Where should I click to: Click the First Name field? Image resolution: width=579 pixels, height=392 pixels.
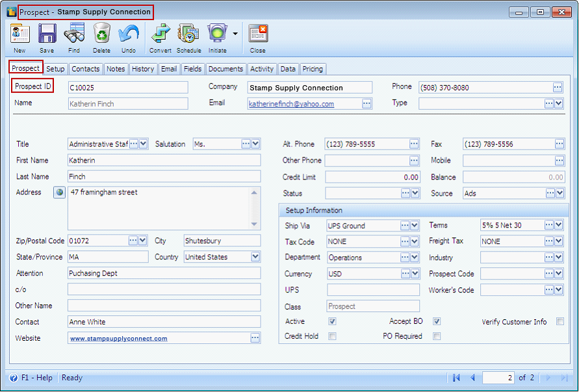coord(164,161)
